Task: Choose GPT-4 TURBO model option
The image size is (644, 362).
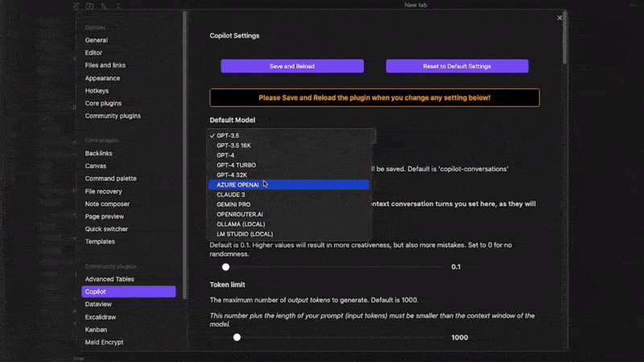Action: [289, 165]
